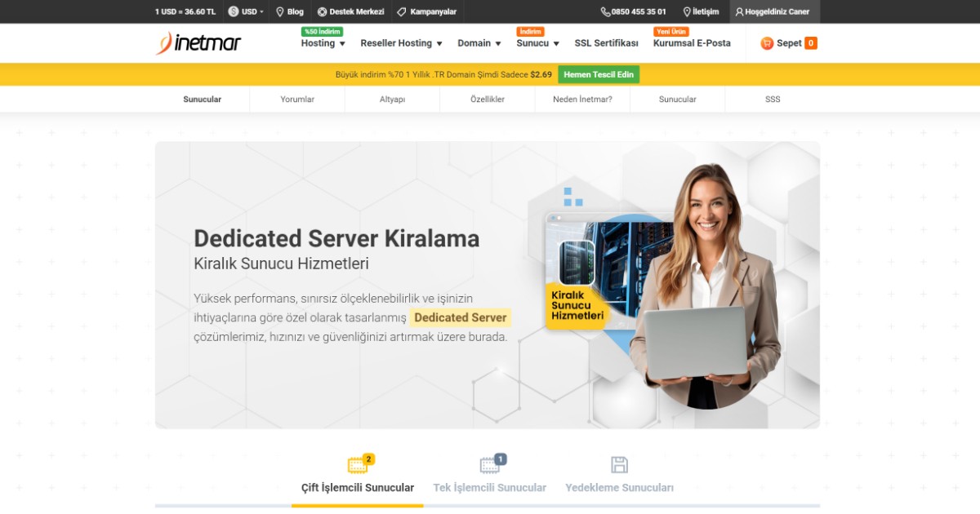Open the USD currency selector
The height and width of the screenshot is (514, 980).
pyautogui.click(x=246, y=11)
